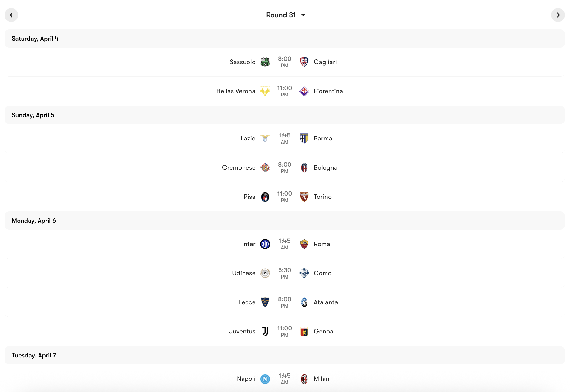Click the Roma team name
570x392 pixels.
(322, 244)
